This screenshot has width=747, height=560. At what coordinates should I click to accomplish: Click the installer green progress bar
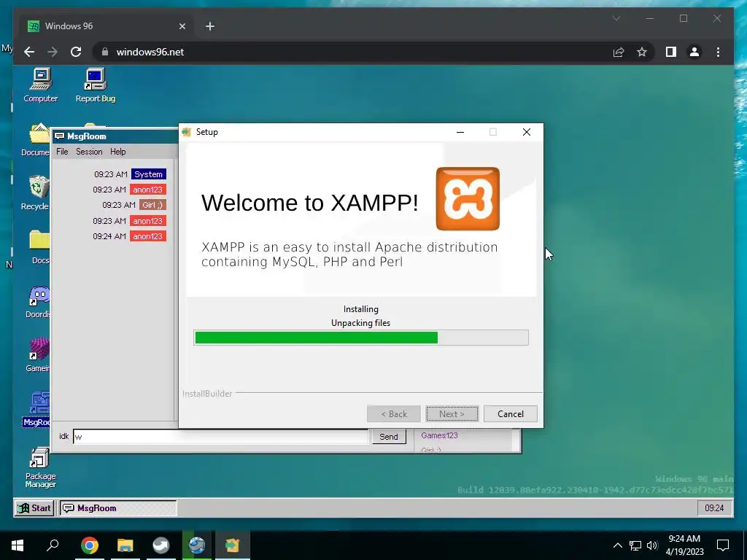360,338
